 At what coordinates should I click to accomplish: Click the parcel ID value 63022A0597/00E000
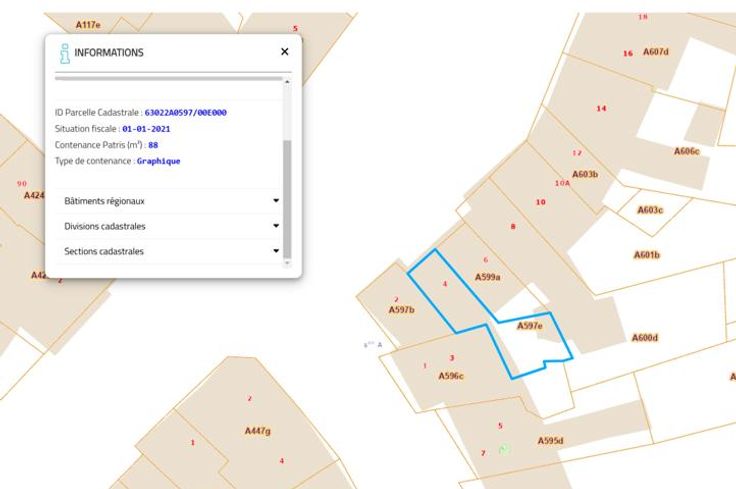click(185, 113)
